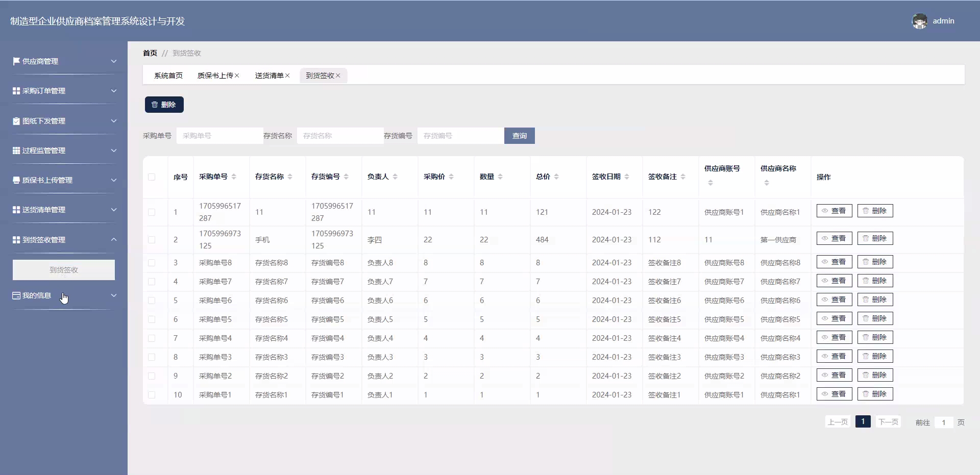Image resolution: width=980 pixels, height=475 pixels.
Task: Select the checkbox for 采购单号1 row
Action: click(152, 395)
